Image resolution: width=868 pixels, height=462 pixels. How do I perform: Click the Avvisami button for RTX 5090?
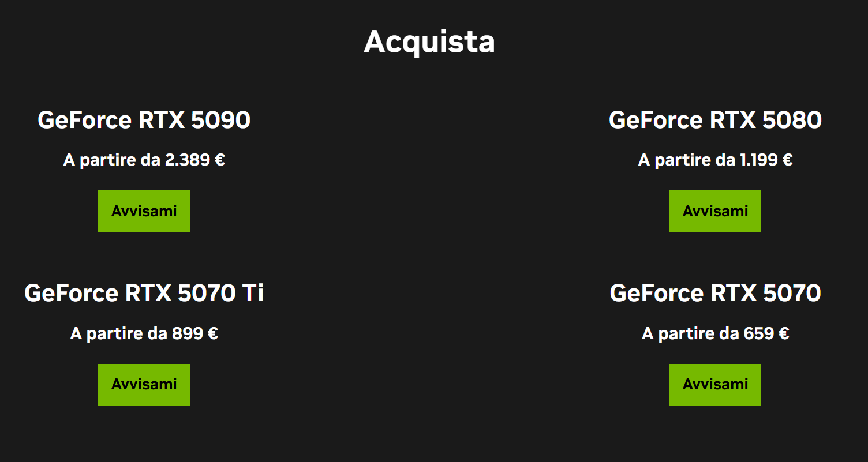coord(144,211)
